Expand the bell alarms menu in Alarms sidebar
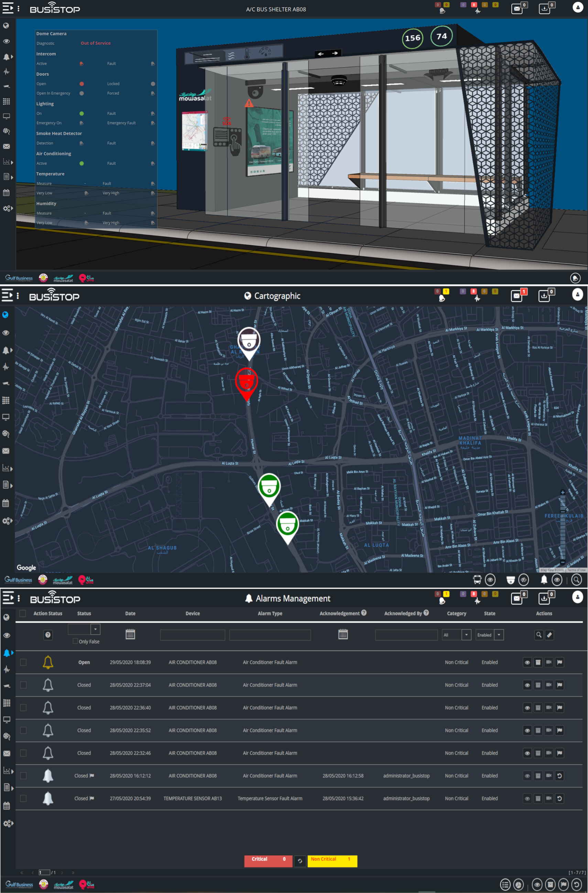 click(x=8, y=653)
